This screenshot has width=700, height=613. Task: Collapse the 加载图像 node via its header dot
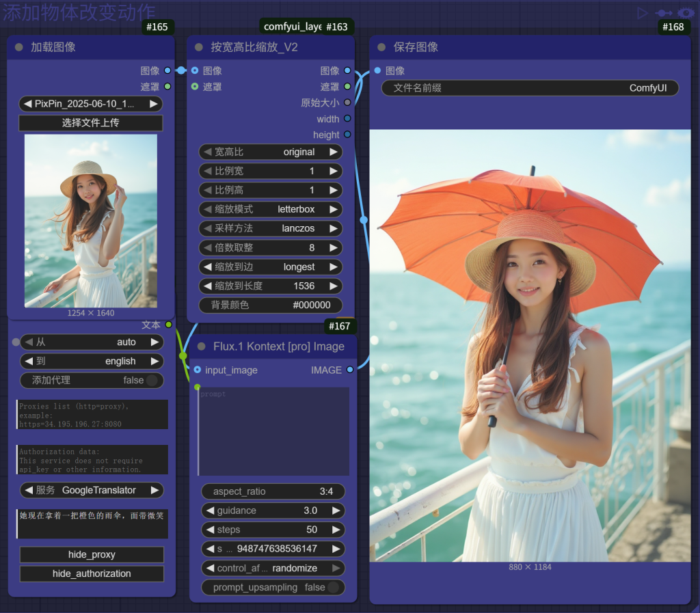click(18, 47)
